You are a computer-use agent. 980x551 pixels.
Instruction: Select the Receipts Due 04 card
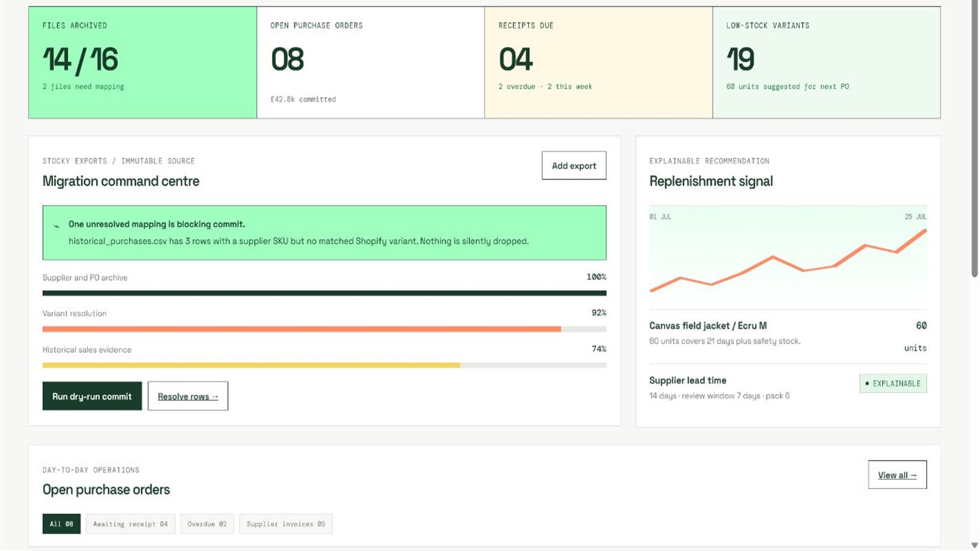coord(598,62)
